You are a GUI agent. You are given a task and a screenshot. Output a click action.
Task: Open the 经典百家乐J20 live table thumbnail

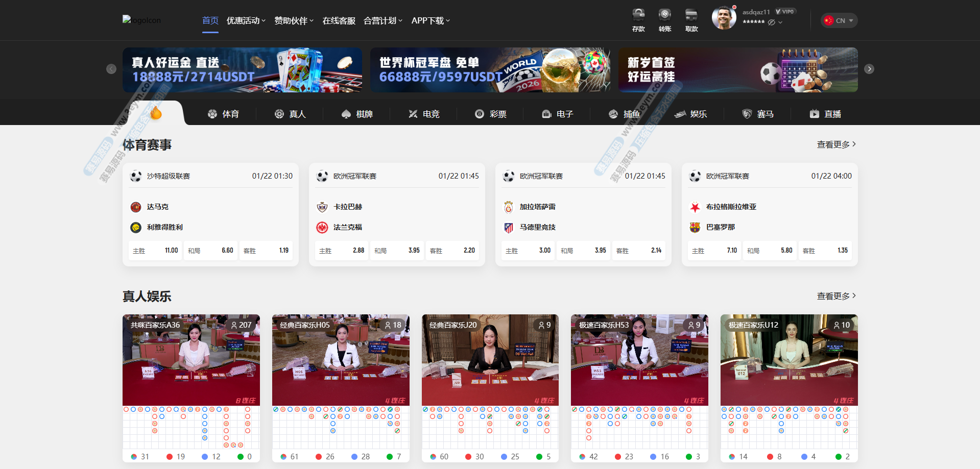point(490,360)
